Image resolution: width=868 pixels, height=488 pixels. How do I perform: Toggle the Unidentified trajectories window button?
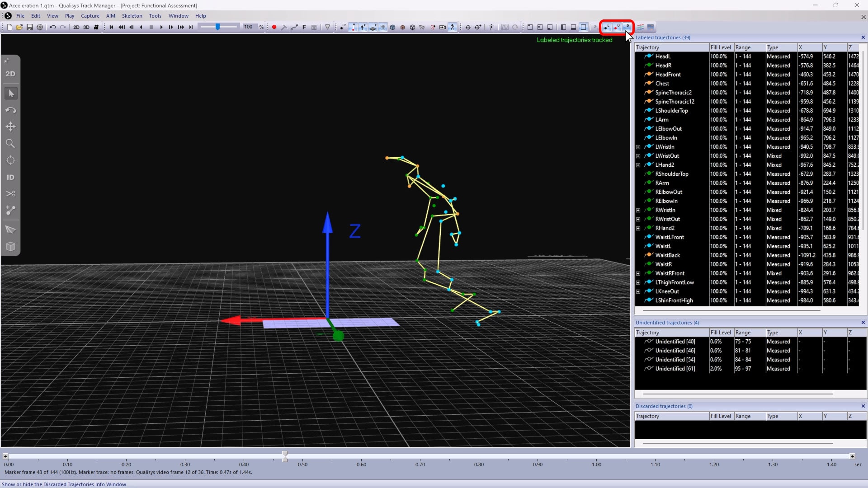pyautogui.click(x=617, y=27)
